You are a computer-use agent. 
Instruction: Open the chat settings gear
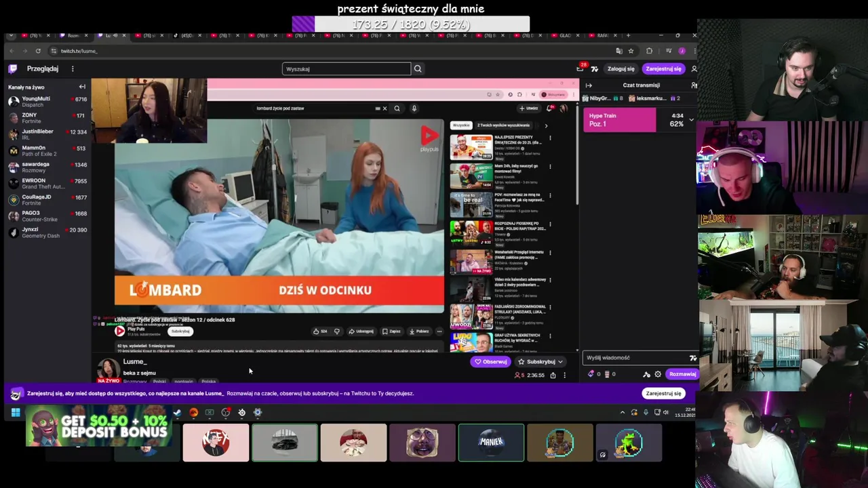[x=657, y=374]
